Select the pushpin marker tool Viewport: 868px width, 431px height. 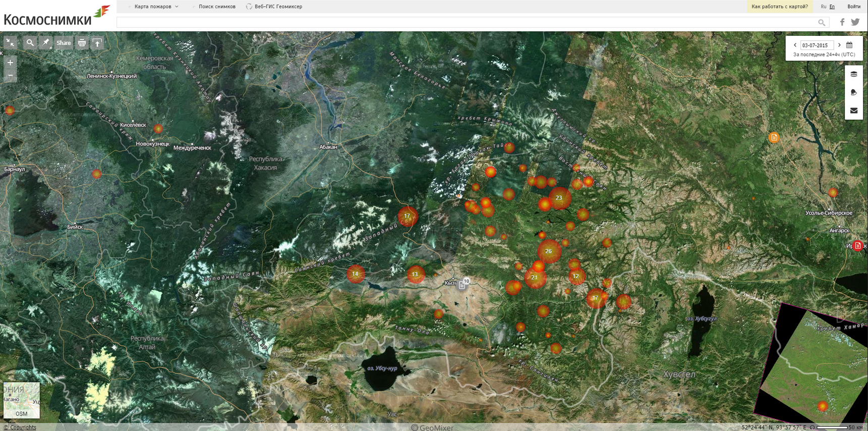pos(46,43)
